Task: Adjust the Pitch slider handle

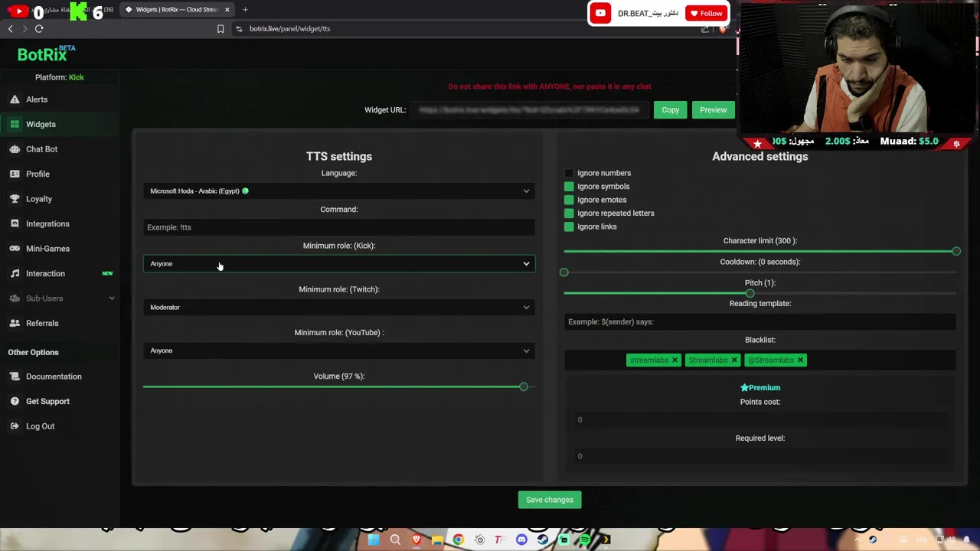Action: (750, 293)
